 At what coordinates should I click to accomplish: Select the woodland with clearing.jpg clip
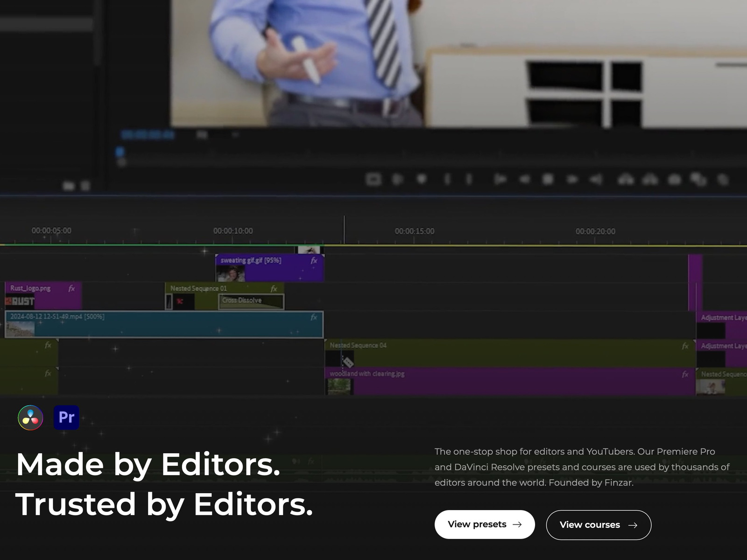[x=510, y=381]
